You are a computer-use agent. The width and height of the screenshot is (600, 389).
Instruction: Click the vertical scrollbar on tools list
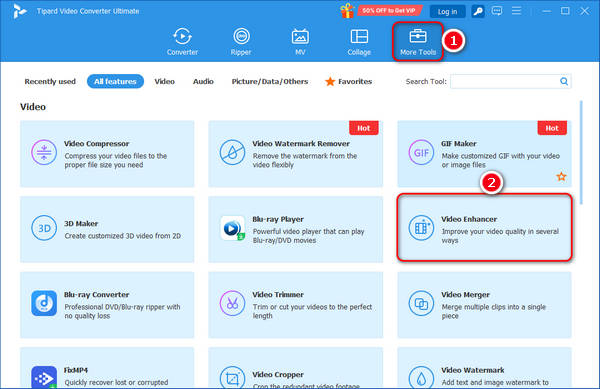coord(581,153)
